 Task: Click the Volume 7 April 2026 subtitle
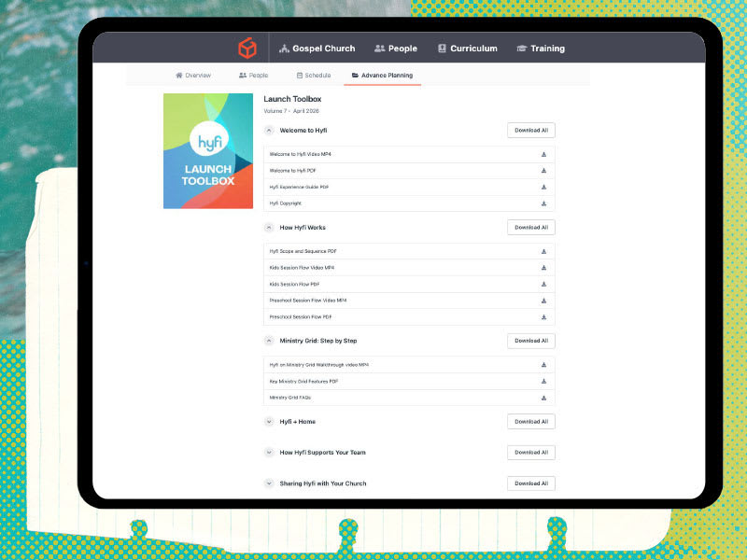click(291, 111)
